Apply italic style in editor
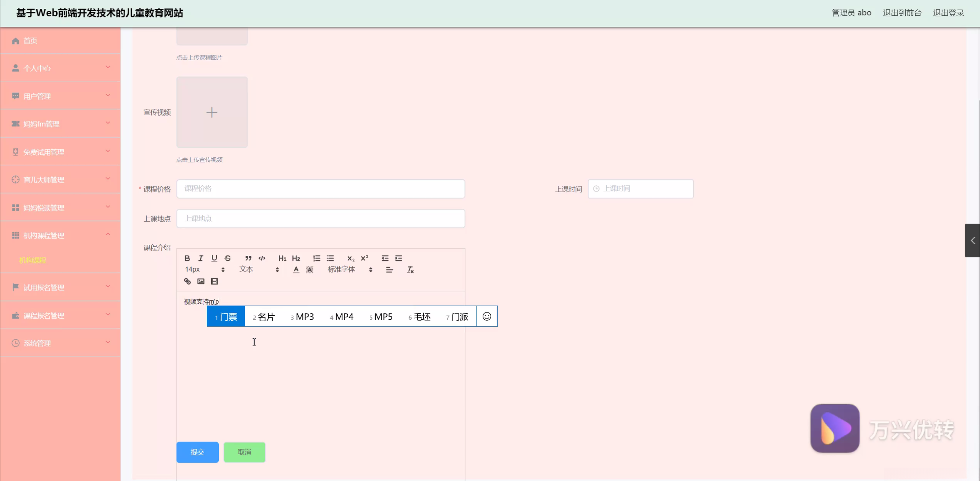The width and height of the screenshot is (980, 481). (x=201, y=258)
